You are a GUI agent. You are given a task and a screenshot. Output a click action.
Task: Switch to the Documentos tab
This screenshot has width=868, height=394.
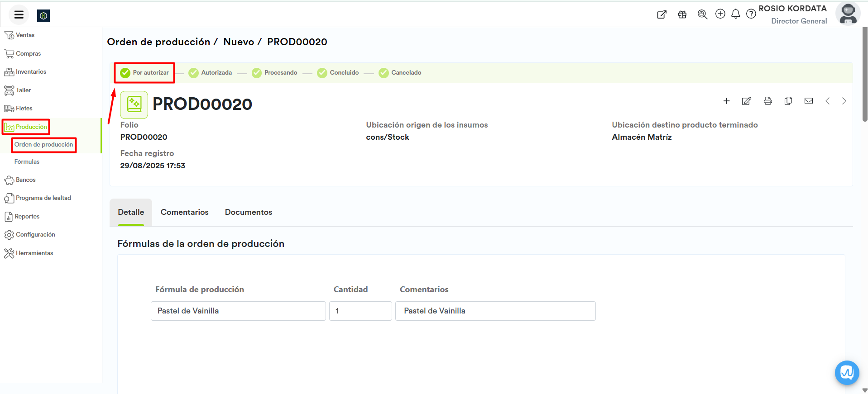(x=248, y=212)
